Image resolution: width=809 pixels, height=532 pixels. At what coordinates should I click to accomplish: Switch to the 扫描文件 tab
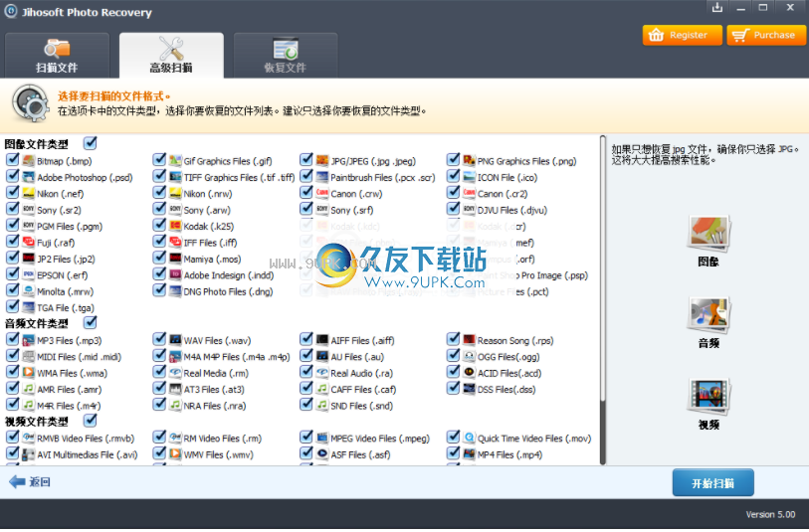pyautogui.click(x=57, y=56)
